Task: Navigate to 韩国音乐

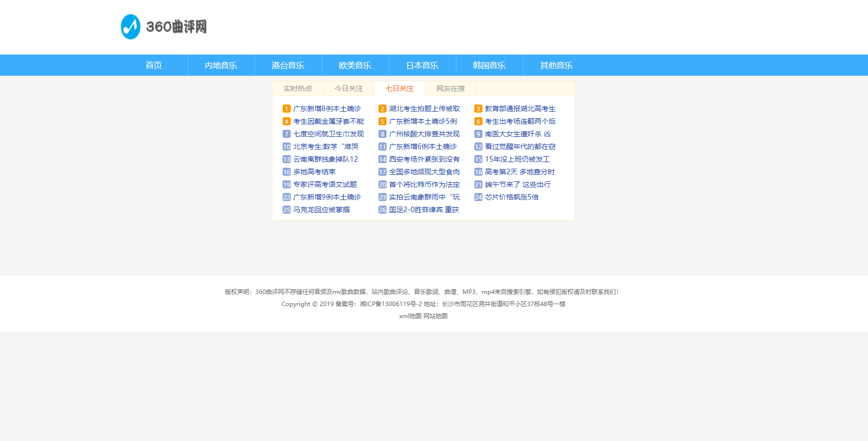Action: tap(490, 65)
